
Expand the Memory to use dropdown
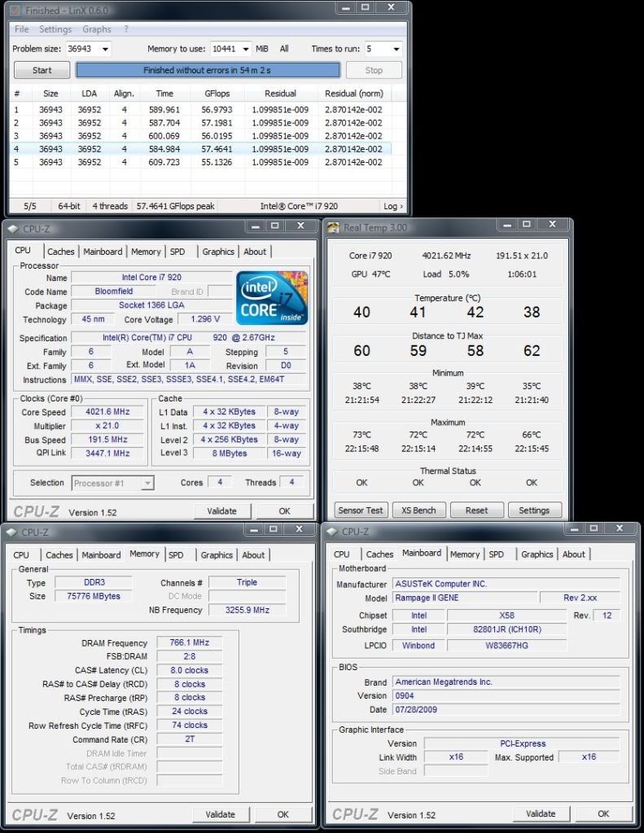[246, 49]
